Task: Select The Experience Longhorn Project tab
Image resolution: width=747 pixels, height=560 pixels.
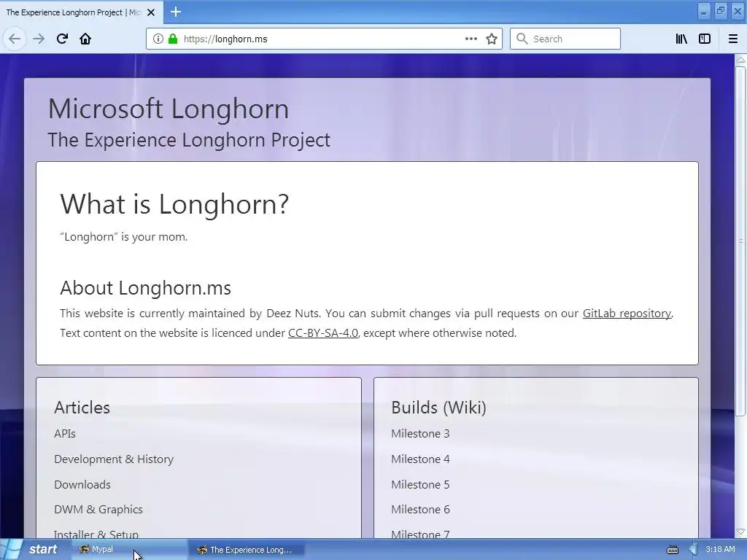Action: pos(82,12)
